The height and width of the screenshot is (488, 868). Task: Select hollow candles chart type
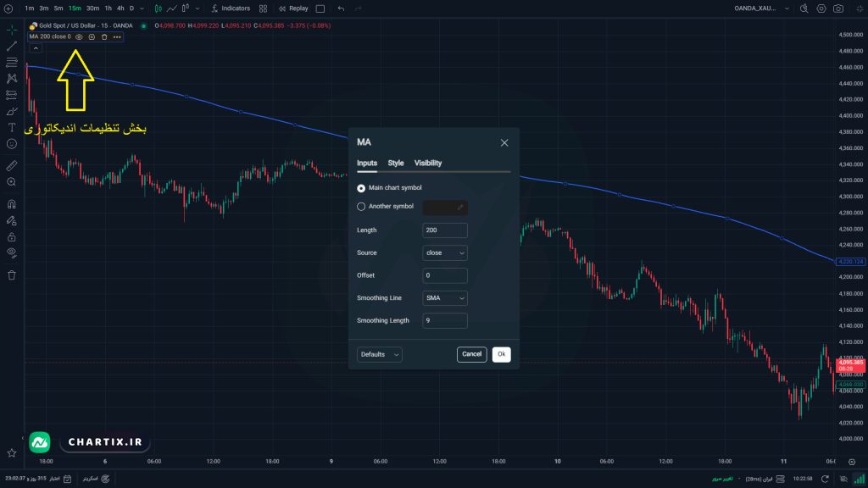[x=186, y=8]
